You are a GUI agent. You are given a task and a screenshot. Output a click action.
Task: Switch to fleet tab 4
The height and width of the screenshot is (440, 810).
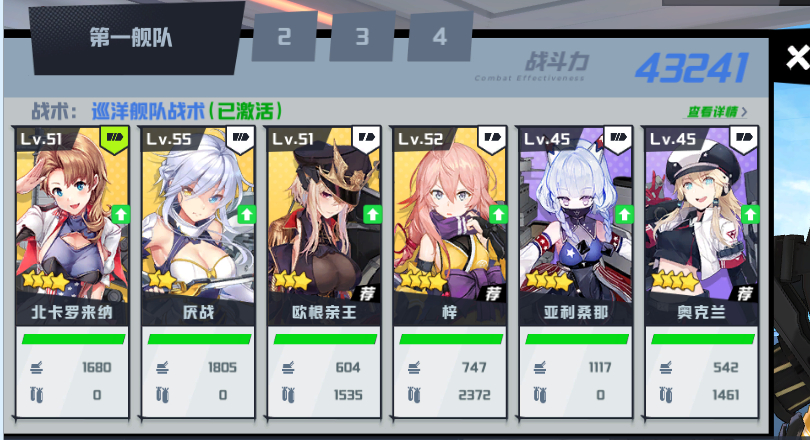[440, 37]
